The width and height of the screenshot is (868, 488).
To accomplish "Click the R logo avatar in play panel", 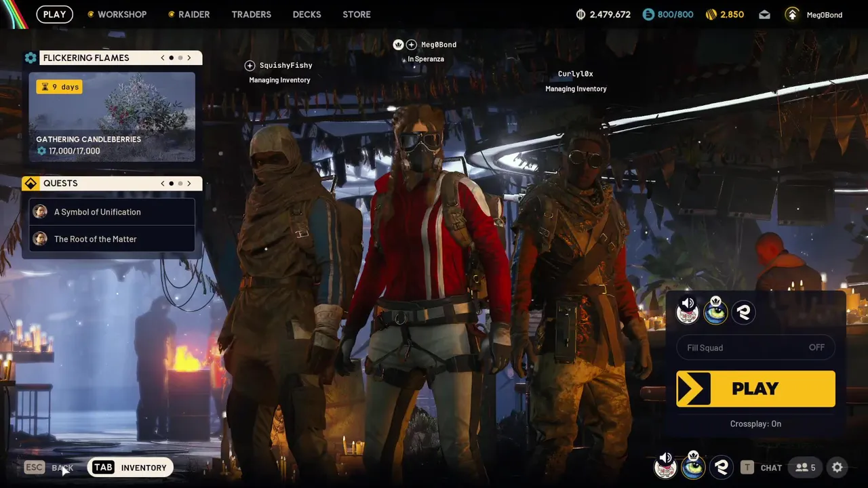I will point(744,312).
